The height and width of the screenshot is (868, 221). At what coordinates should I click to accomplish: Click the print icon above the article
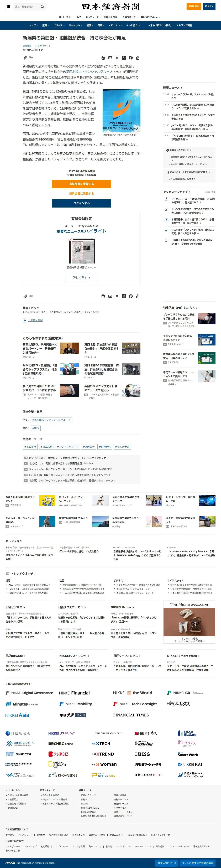(x=103, y=58)
